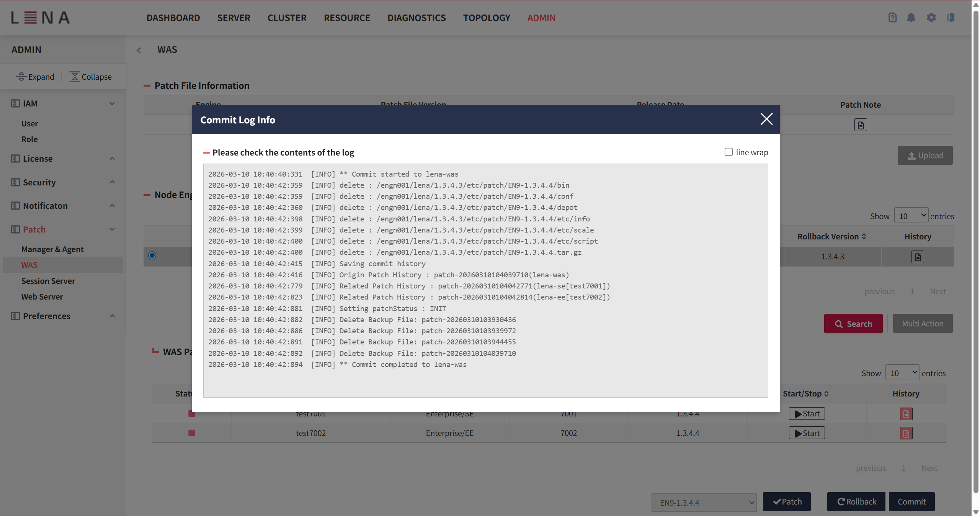Click the Commit button
980x516 pixels.
(911, 502)
